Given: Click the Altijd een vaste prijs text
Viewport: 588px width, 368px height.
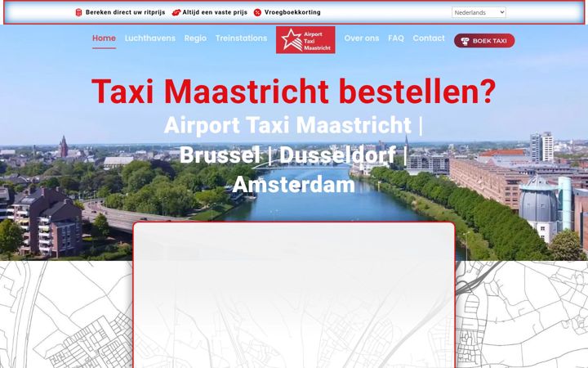Looking at the screenshot, I should click(215, 12).
